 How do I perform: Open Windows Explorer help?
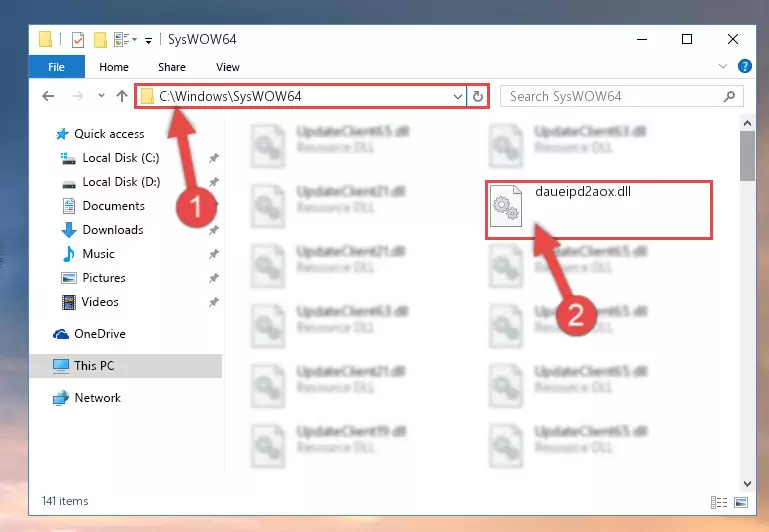pos(744,66)
